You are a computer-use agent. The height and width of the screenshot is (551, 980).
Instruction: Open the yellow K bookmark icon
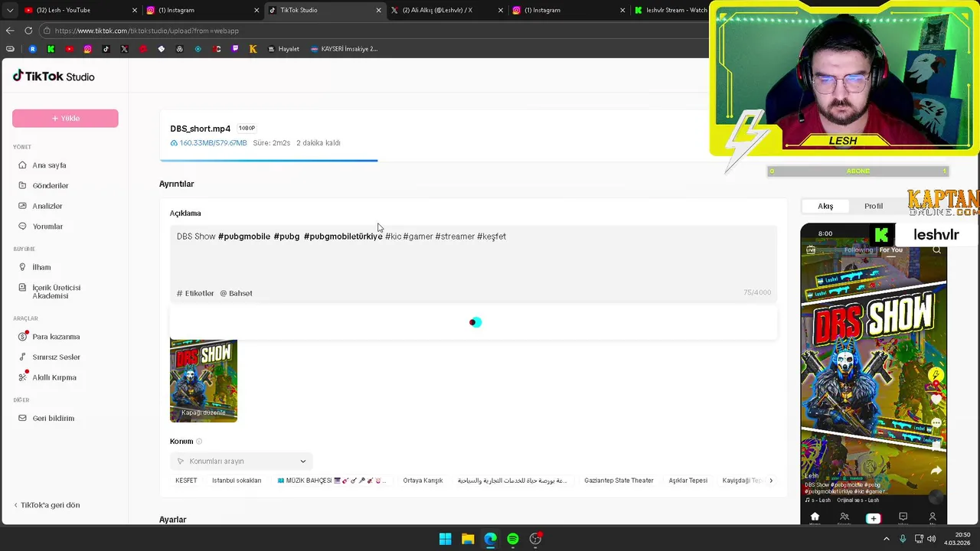253,49
